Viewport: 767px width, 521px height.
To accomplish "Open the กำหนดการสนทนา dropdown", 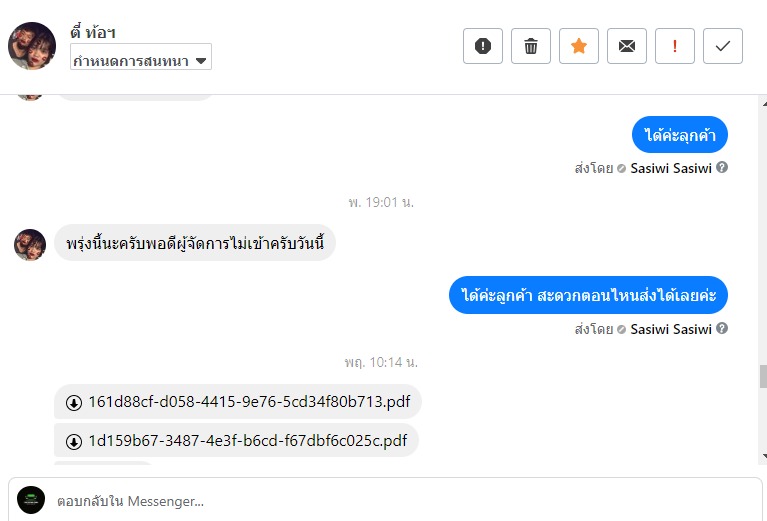I will [x=140, y=60].
